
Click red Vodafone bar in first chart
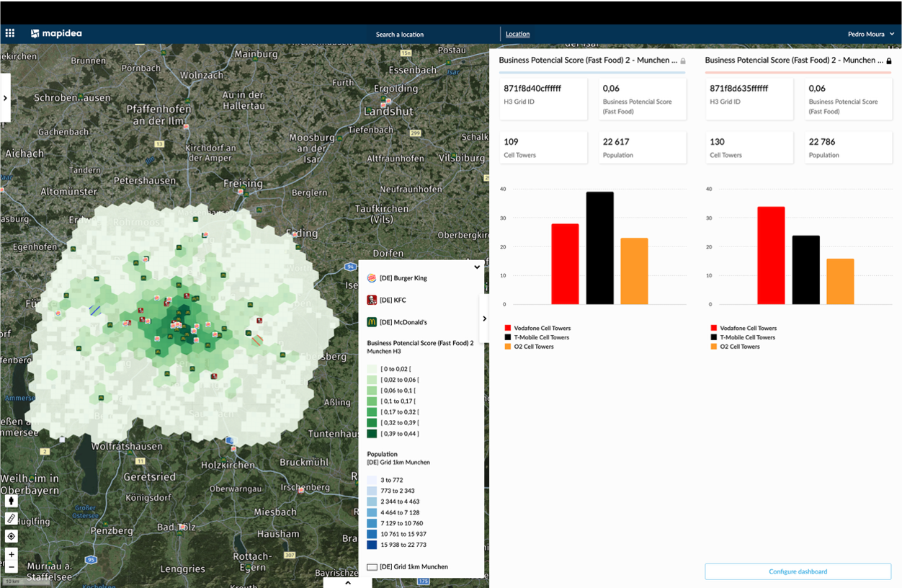click(566, 264)
